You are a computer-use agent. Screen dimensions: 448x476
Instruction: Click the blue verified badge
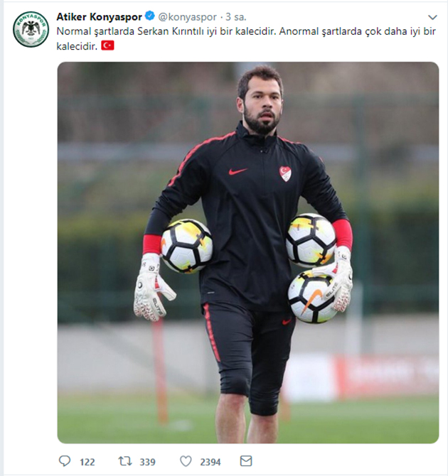point(150,16)
